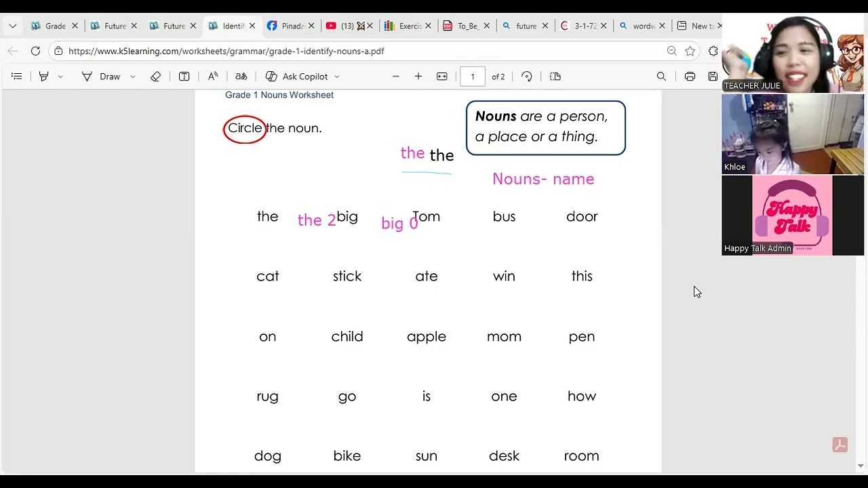Screen dimensions: 868x488
Task: Select Khloe video tile
Action: point(793,134)
